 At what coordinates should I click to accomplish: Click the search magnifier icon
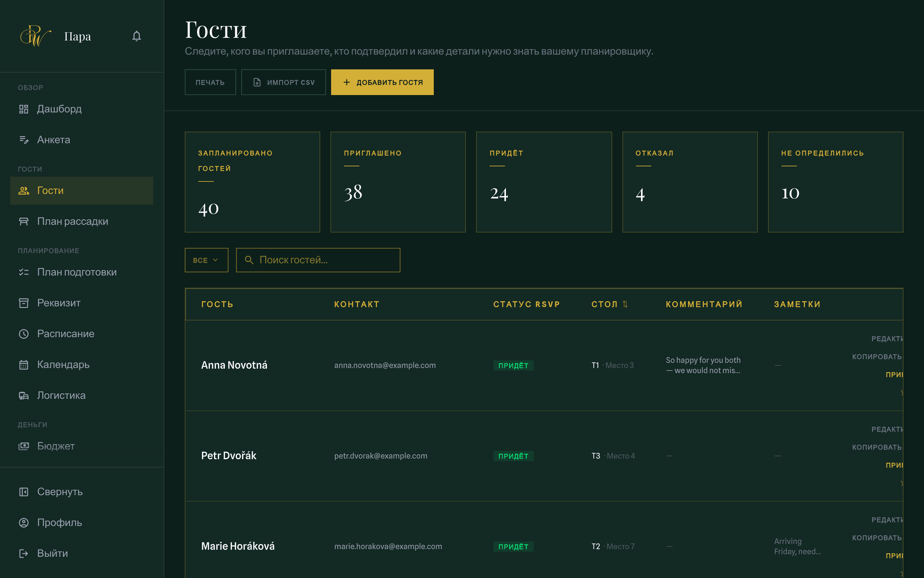(x=249, y=260)
